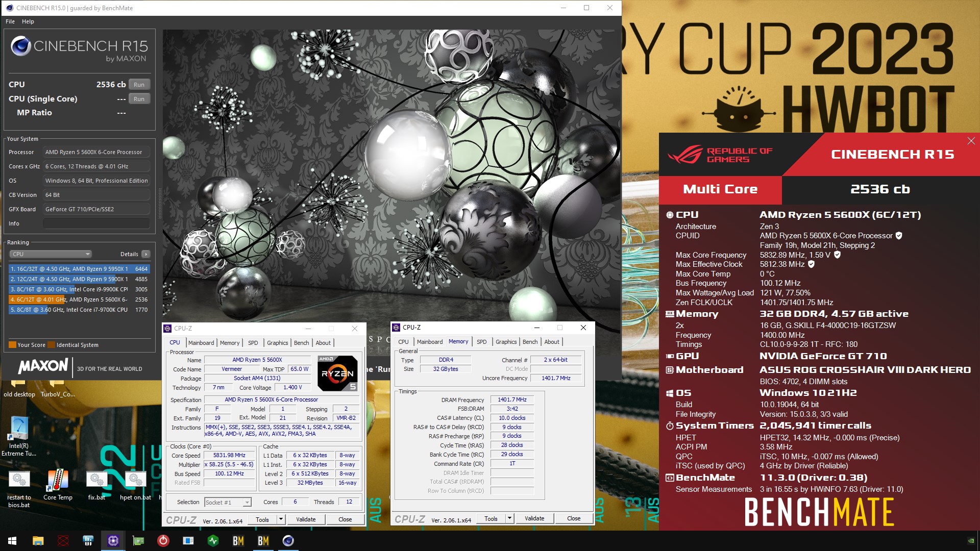This screenshot has width=980, height=551.
Task: Toggle ranking Details arrow button
Action: pyautogui.click(x=146, y=254)
